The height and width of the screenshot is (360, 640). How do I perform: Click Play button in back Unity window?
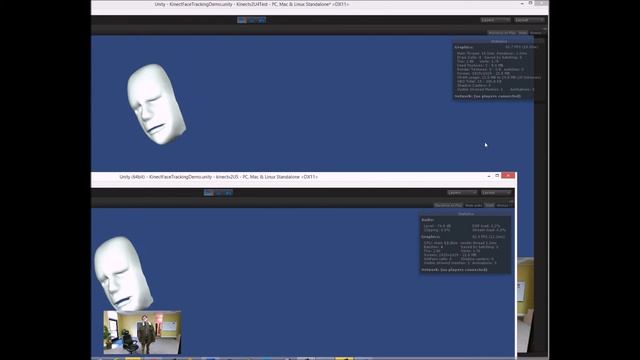(x=242, y=20)
